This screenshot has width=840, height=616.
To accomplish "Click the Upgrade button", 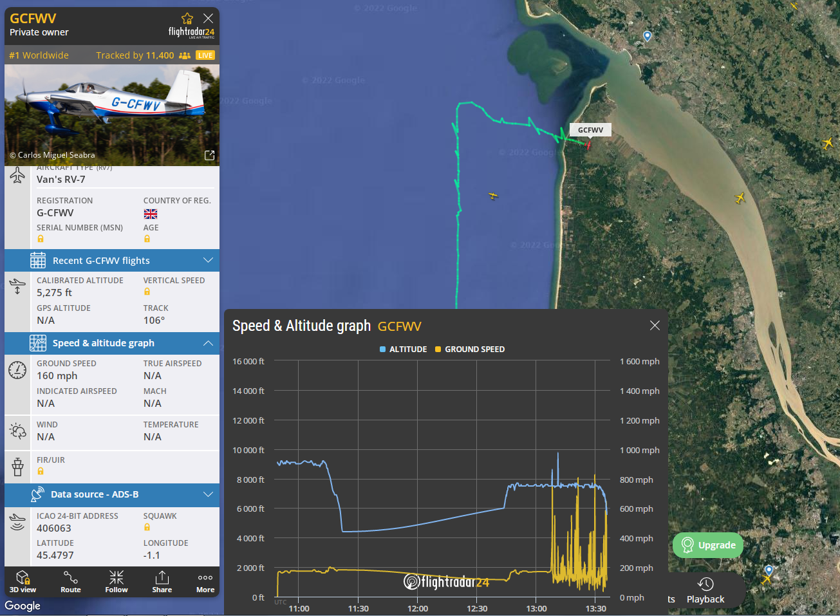I will click(x=708, y=545).
